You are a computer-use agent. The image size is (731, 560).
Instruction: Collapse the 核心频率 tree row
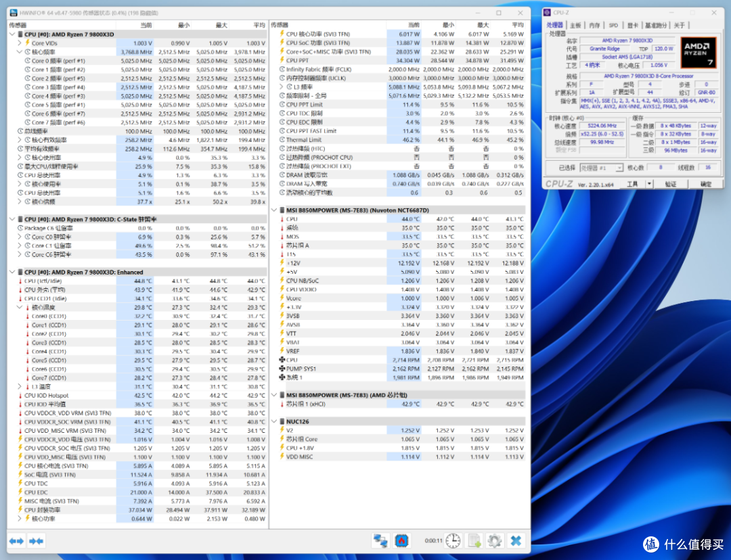(20, 51)
